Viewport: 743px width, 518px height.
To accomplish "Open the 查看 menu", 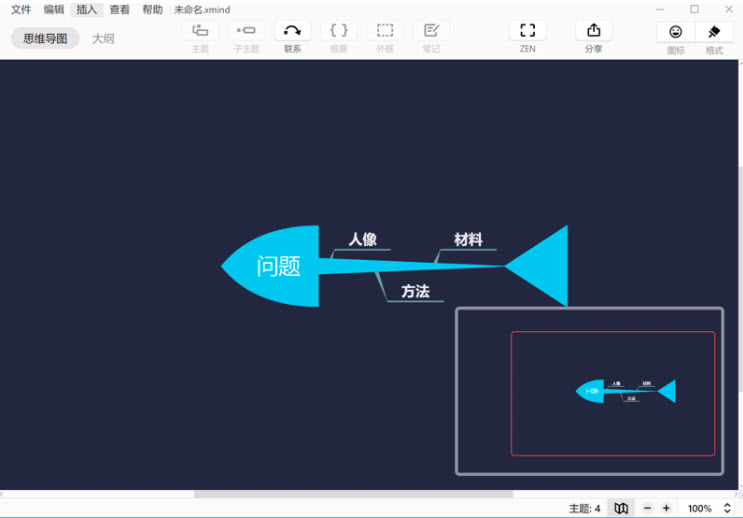I will 119,10.
